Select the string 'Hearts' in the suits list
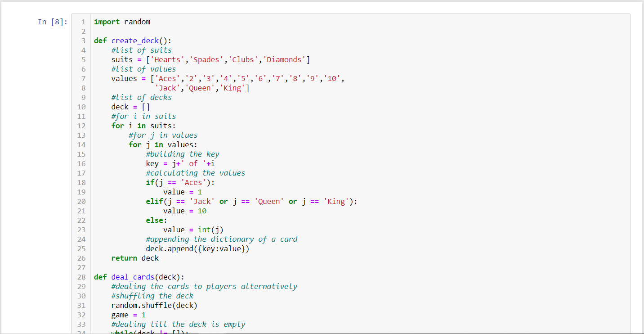Screen dimensions: 644x334 167,59
